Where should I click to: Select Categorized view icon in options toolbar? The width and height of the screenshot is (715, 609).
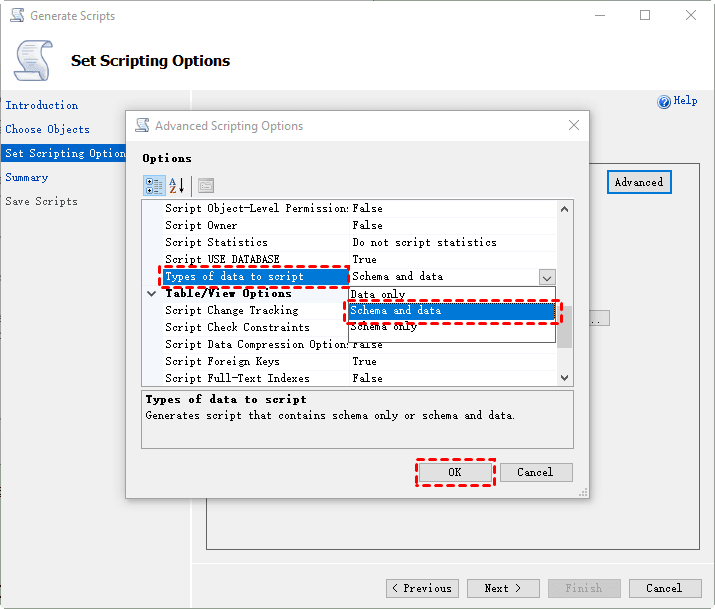point(154,186)
